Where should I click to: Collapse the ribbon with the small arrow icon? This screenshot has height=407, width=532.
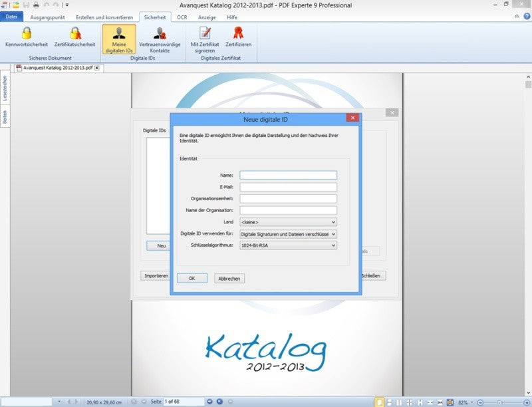[517, 16]
